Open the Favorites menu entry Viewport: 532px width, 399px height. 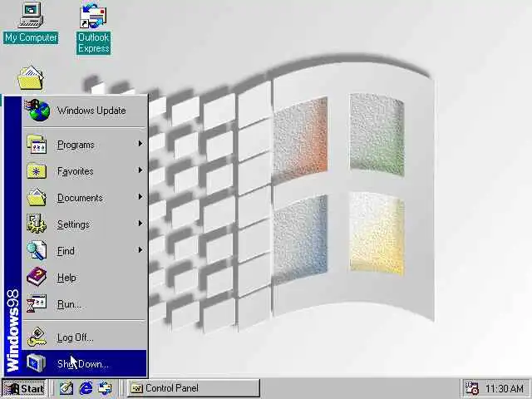pyautogui.click(x=85, y=171)
